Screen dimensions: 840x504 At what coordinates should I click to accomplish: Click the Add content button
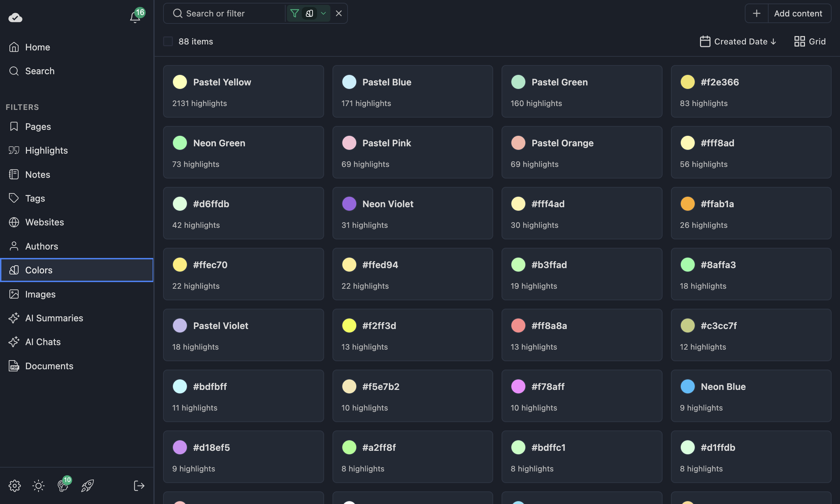coord(798,13)
